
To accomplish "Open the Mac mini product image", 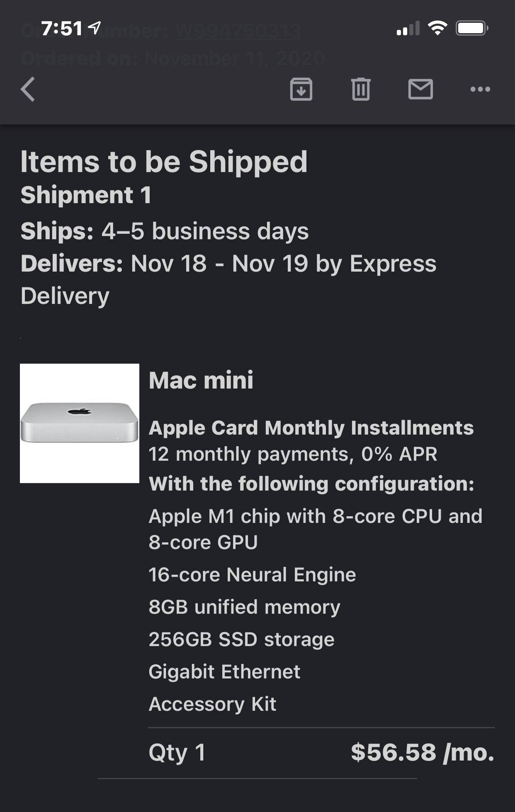I will click(80, 423).
